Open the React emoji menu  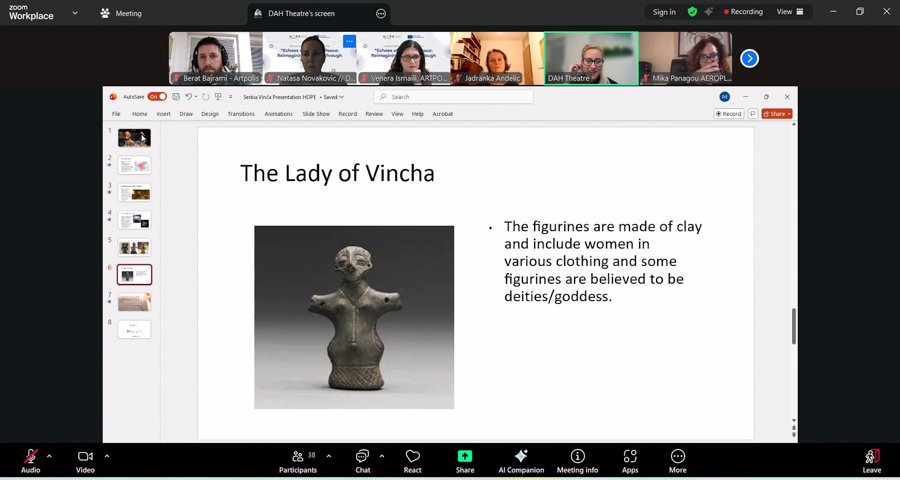pyautogui.click(x=413, y=460)
